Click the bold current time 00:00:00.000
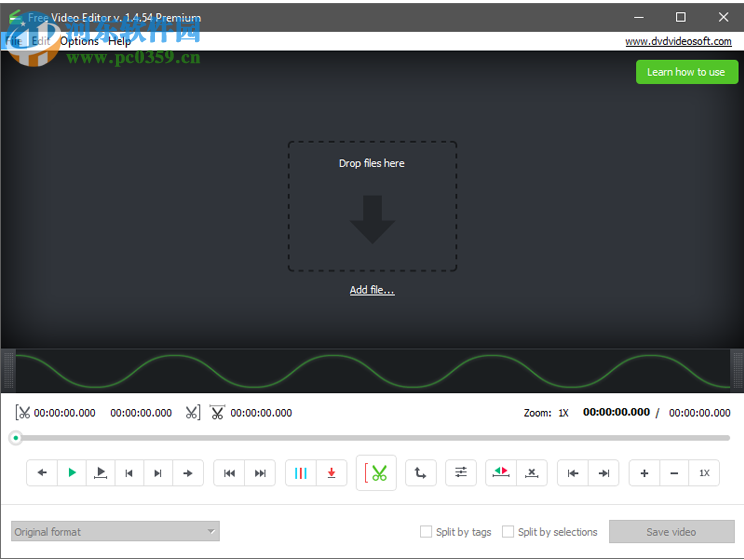The width and height of the screenshot is (744, 560). 616,412
